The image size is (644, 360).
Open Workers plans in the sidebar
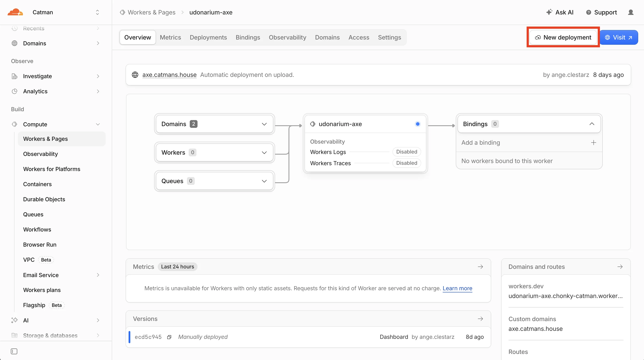point(42,290)
